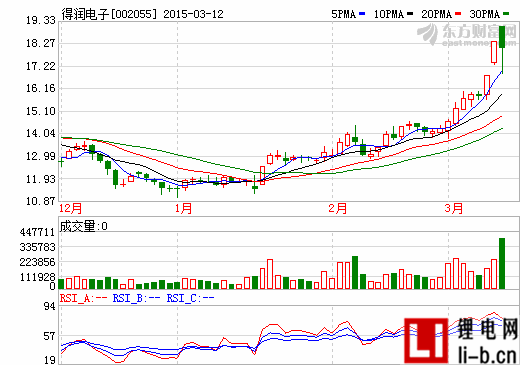Select the 5PMA legend label
Screen dimensions: 520x365
pos(344,14)
